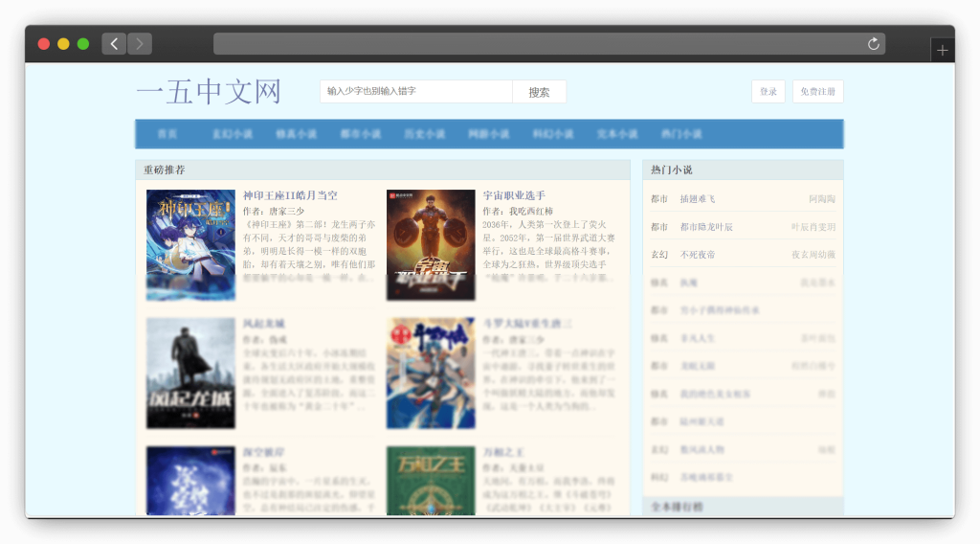Click the 深空彼岸 blue book cover

pyautogui.click(x=190, y=481)
